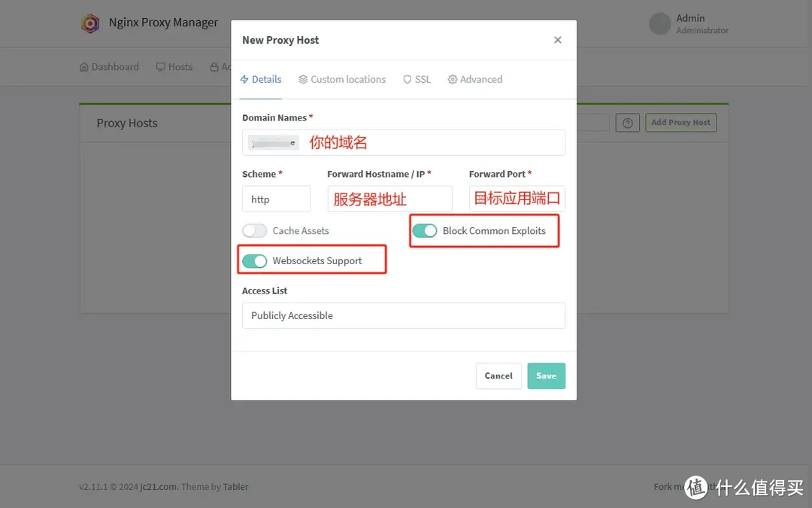Open the Tabler theme link

click(235, 487)
